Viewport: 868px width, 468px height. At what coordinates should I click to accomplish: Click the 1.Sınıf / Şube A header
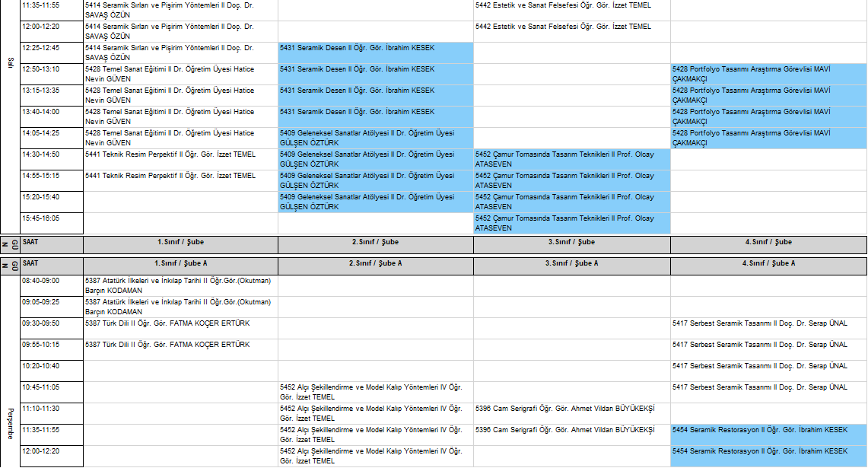pos(180,263)
